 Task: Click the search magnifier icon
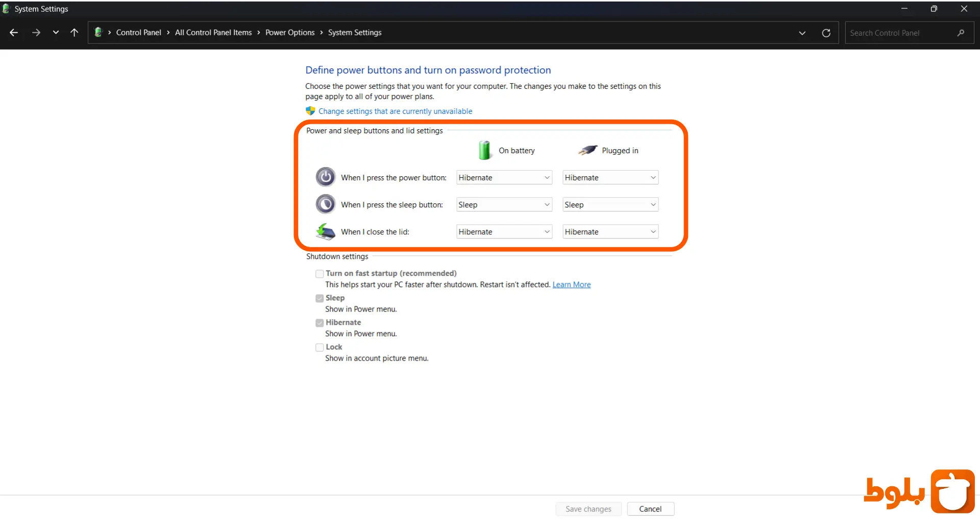point(961,33)
